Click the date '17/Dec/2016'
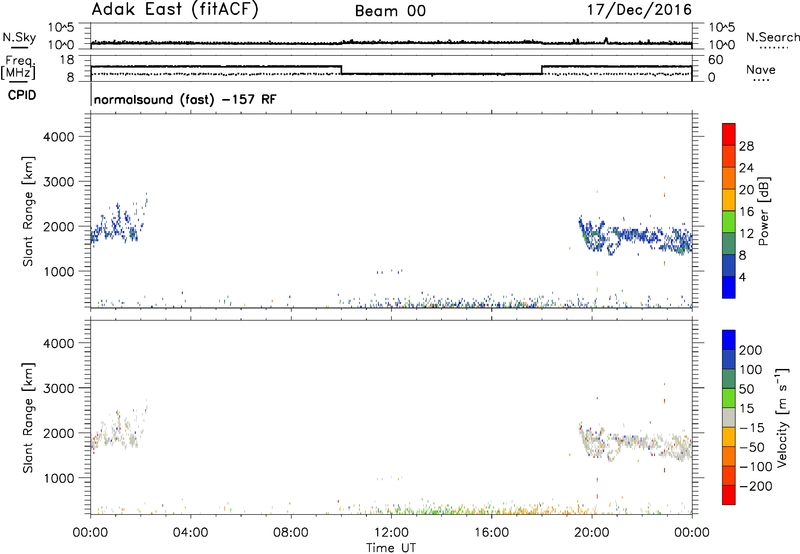The image size is (800, 554). point(639,10)
